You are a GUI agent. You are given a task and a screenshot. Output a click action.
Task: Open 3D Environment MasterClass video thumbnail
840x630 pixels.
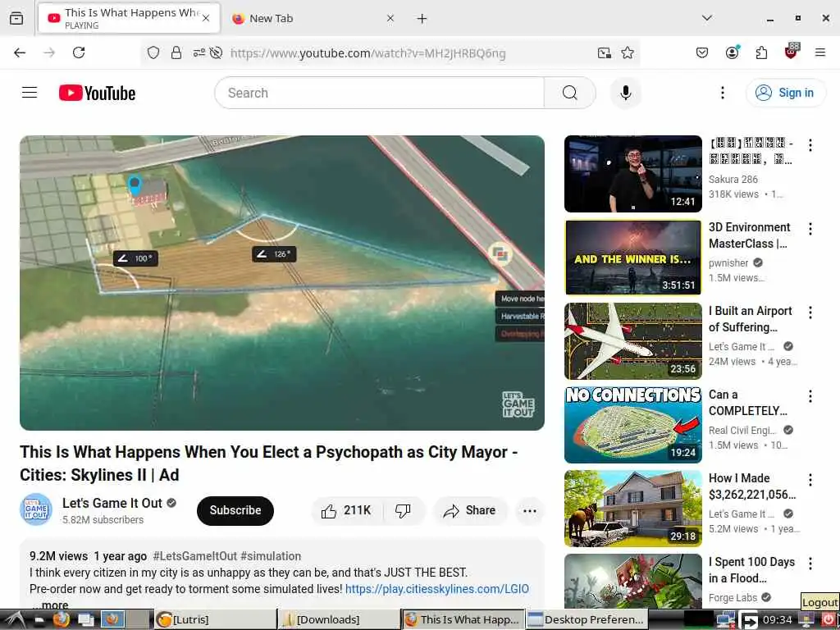[632, 257]
